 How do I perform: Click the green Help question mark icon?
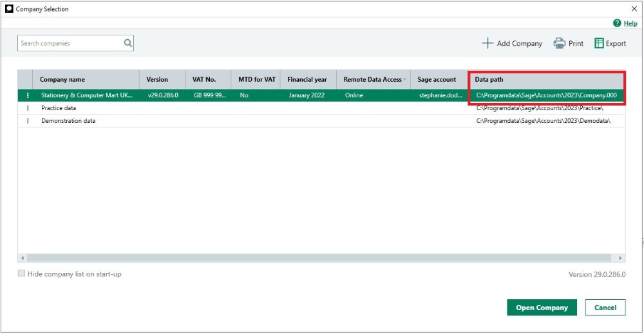617,23
